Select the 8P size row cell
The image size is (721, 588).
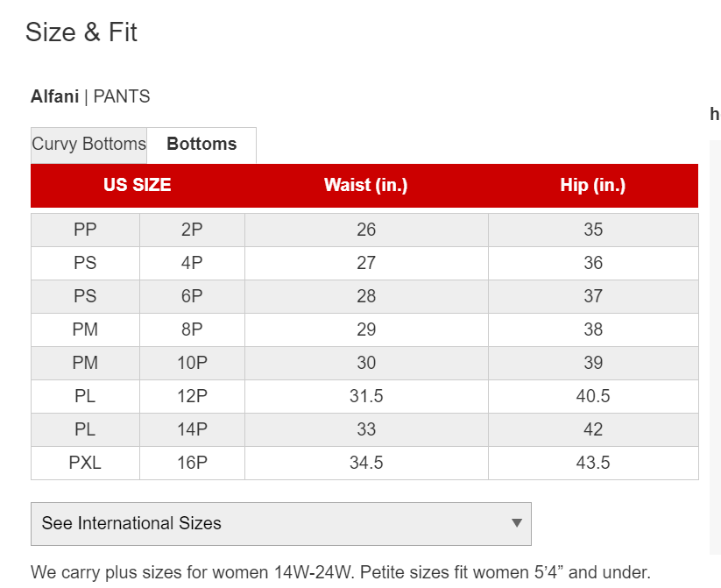192,329
